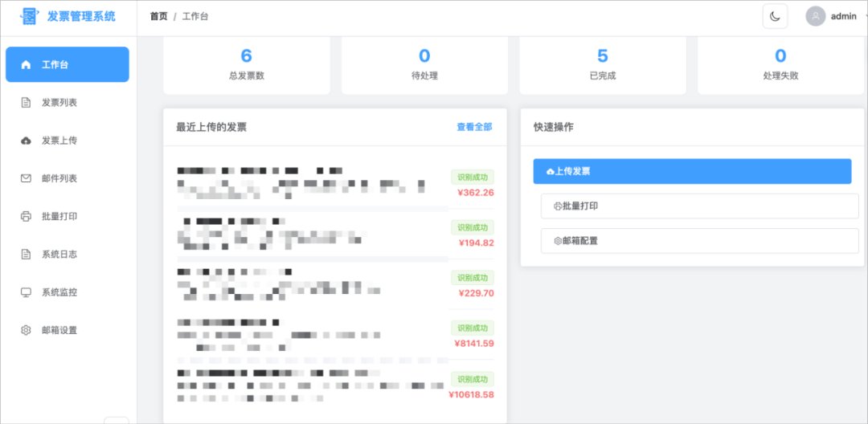The height and width of the screenshot is (424, 868).
Task: Open 发票上传 menu item
Action: tap(68, 141)
